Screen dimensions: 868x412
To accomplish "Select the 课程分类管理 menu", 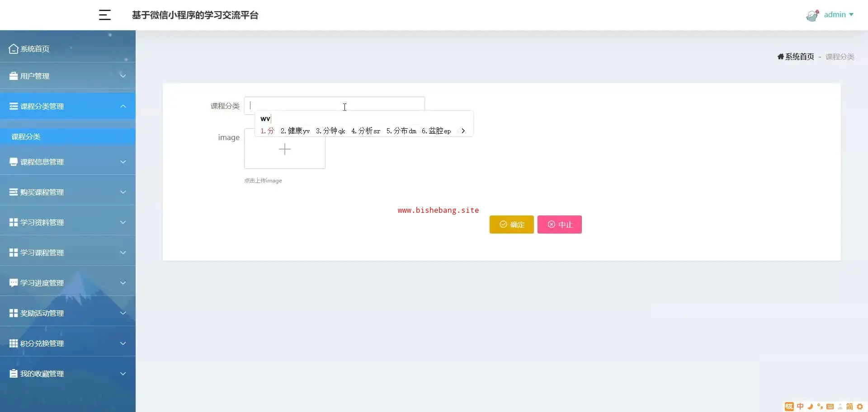I will pyautogui.click(x=68, y=106).
